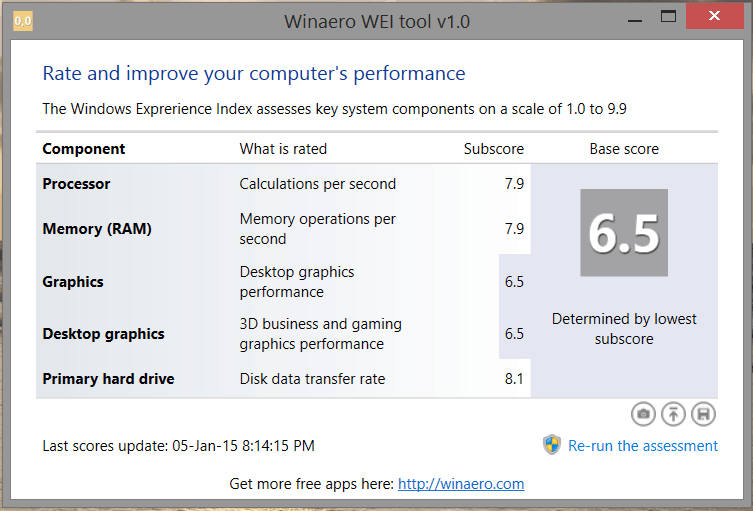The image size is (753, 511).
Task: Click the large 6.5 base score tile
Action: point(624,232)
